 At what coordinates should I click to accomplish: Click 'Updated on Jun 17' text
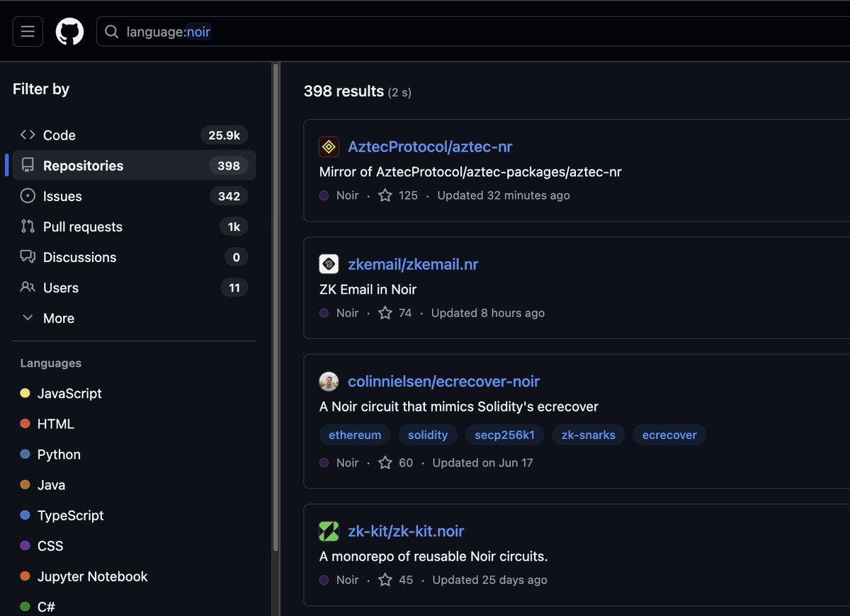(x=482, y=462)
